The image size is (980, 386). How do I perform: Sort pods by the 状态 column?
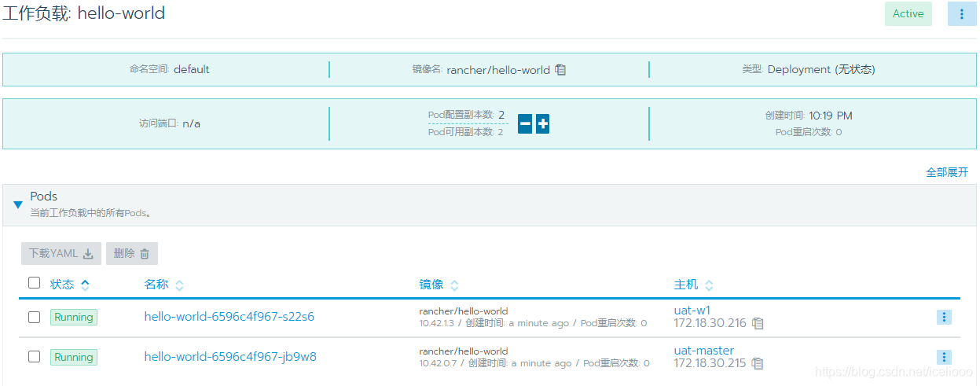70,285
